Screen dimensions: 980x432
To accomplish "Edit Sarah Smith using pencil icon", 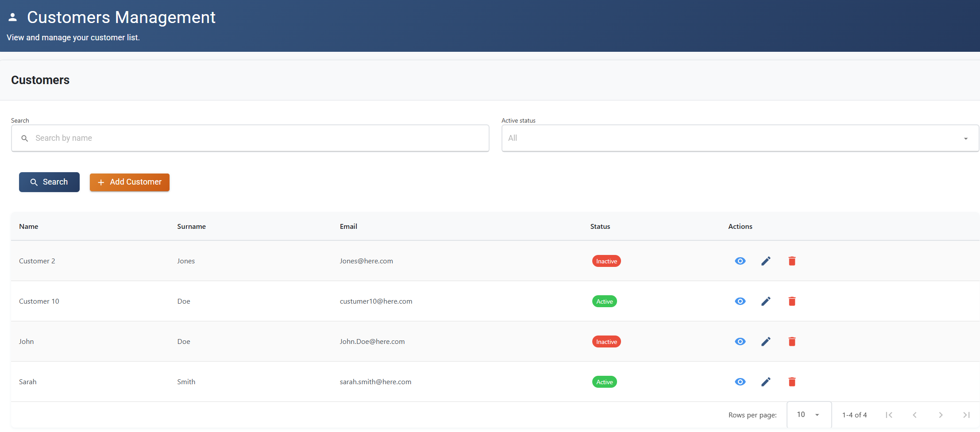I will coord(766,382).
